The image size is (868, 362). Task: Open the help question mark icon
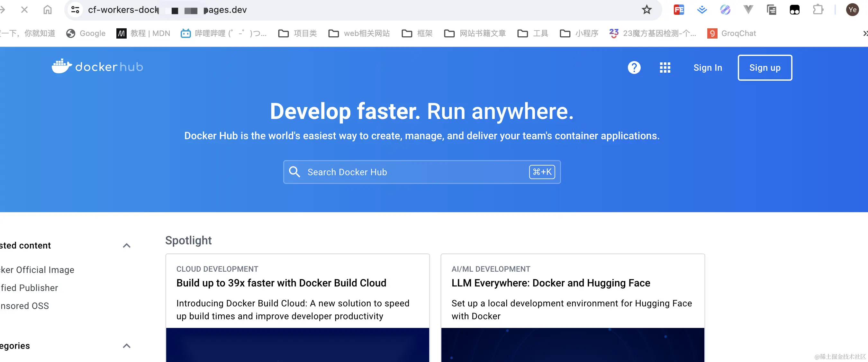tap(634, 68)
